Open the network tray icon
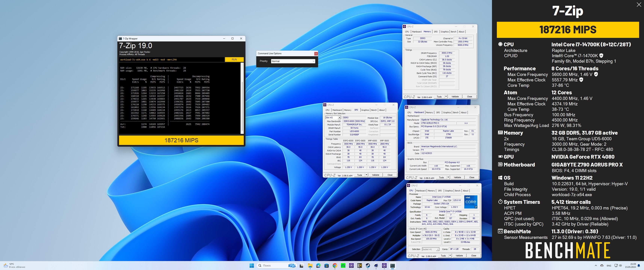The width and height of the screenshot is (644, 270). point(616,265)
